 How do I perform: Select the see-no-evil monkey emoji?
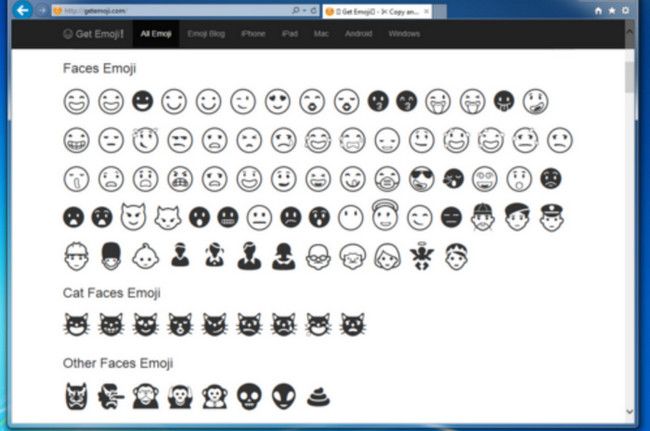click(x=145, y=396)
